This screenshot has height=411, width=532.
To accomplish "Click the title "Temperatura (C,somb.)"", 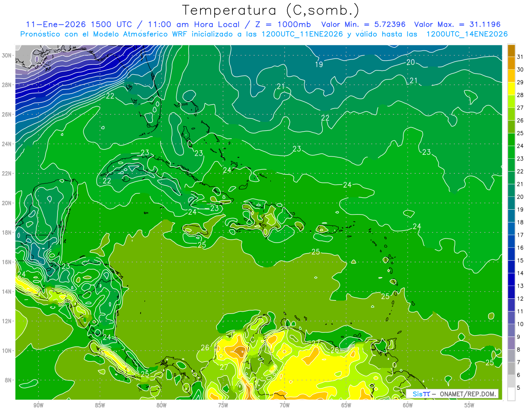I will 270,10.
